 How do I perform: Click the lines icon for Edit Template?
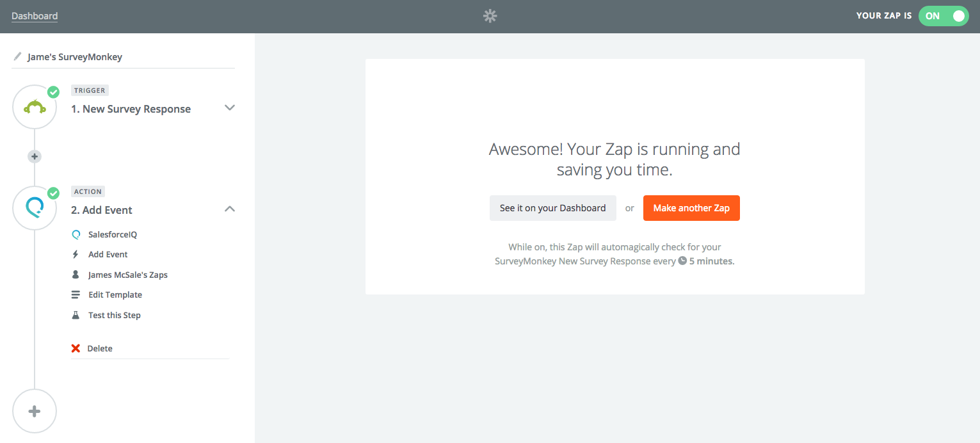[76, 295]
